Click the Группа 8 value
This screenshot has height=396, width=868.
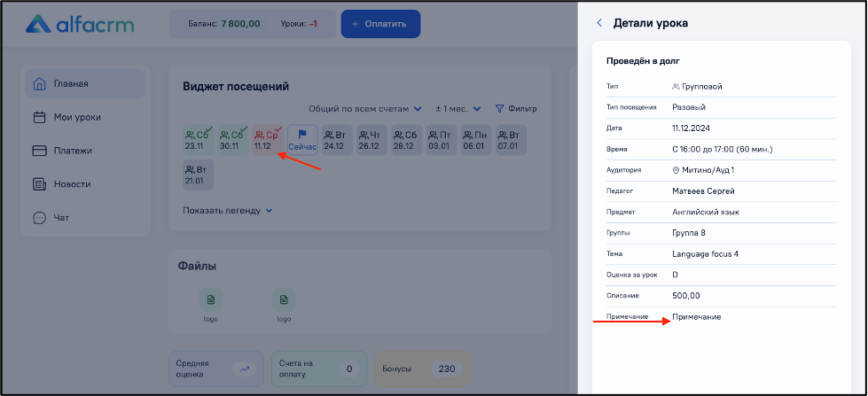click(x=689, y=233)
